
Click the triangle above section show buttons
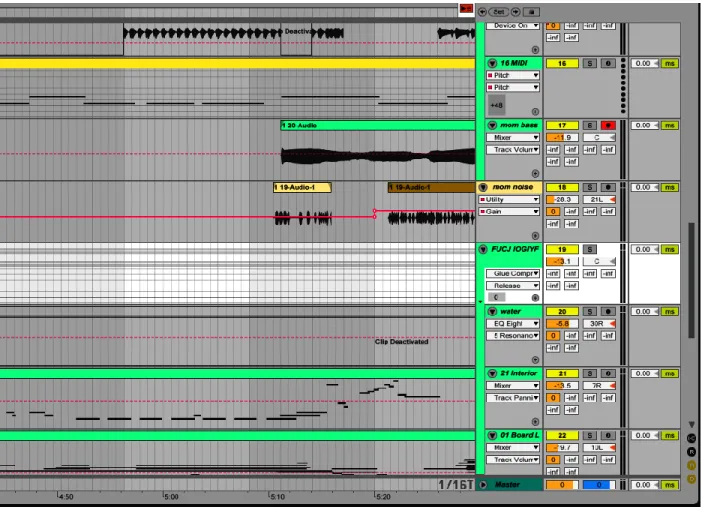pyautogui.click(x=692, y=424)
